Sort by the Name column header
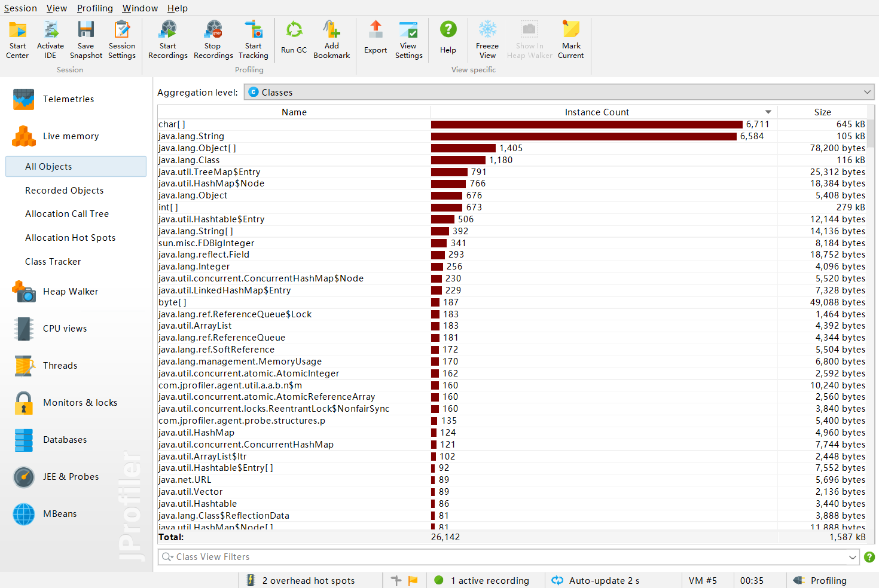The height and width of the screenshot is (588, 879). coord(294,112)
